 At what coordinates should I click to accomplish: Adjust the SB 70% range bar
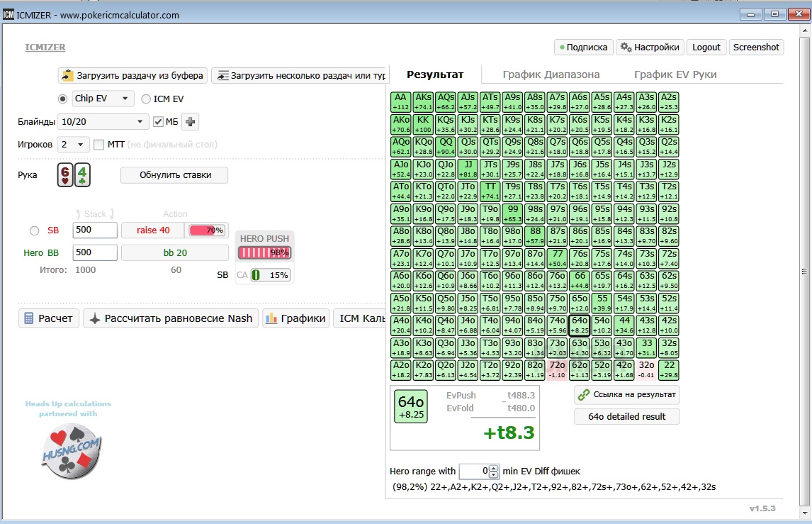(x=207, y=230)
